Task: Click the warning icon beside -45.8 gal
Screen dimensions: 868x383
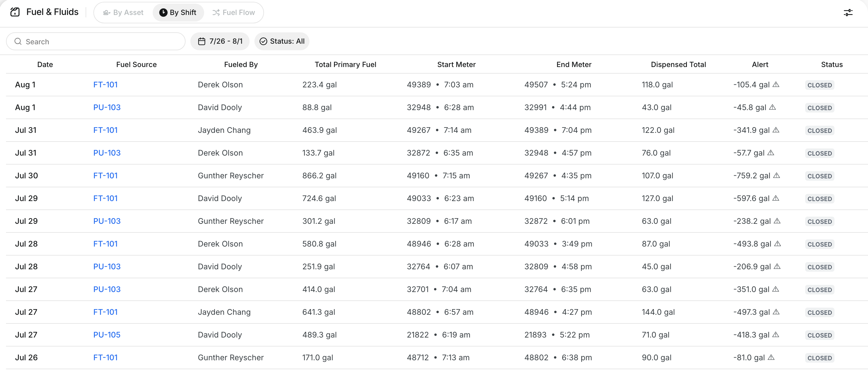Action: tap(772, 107)
